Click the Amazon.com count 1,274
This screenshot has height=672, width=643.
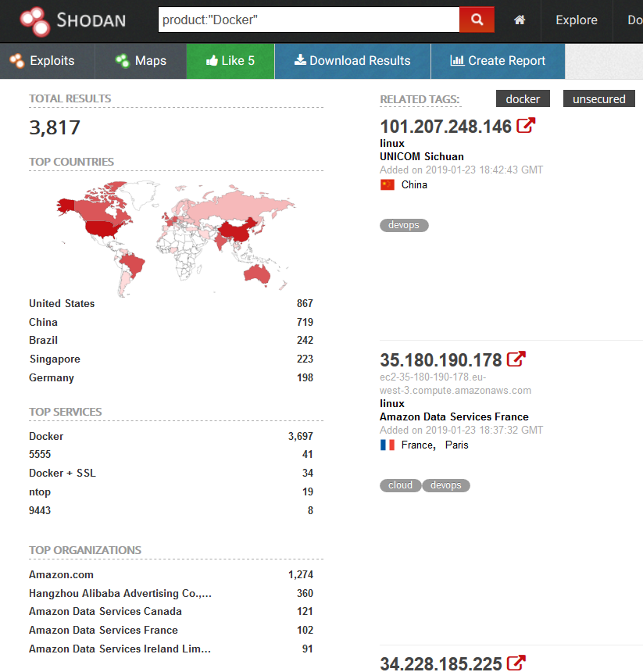(x=300, y=574)
